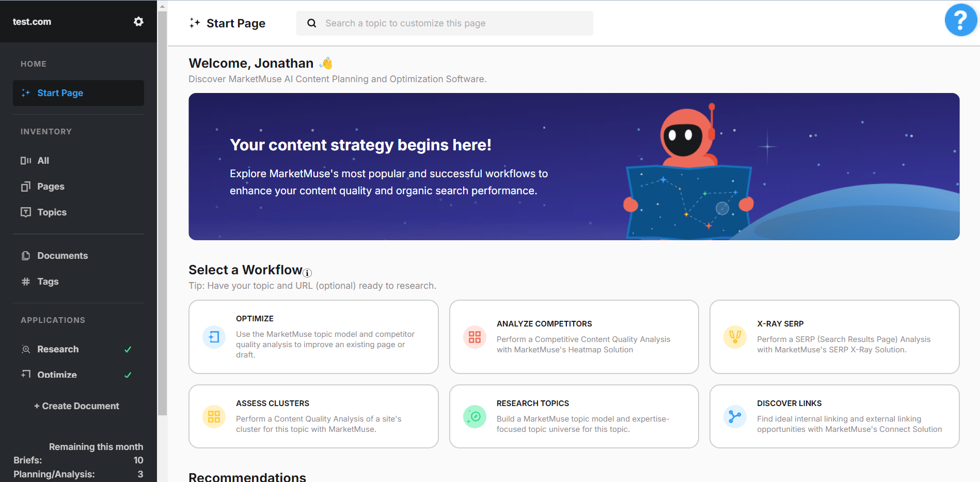Click the test.com site name
This screenshot has height=482, width=980.
click(x=32, y=22)
